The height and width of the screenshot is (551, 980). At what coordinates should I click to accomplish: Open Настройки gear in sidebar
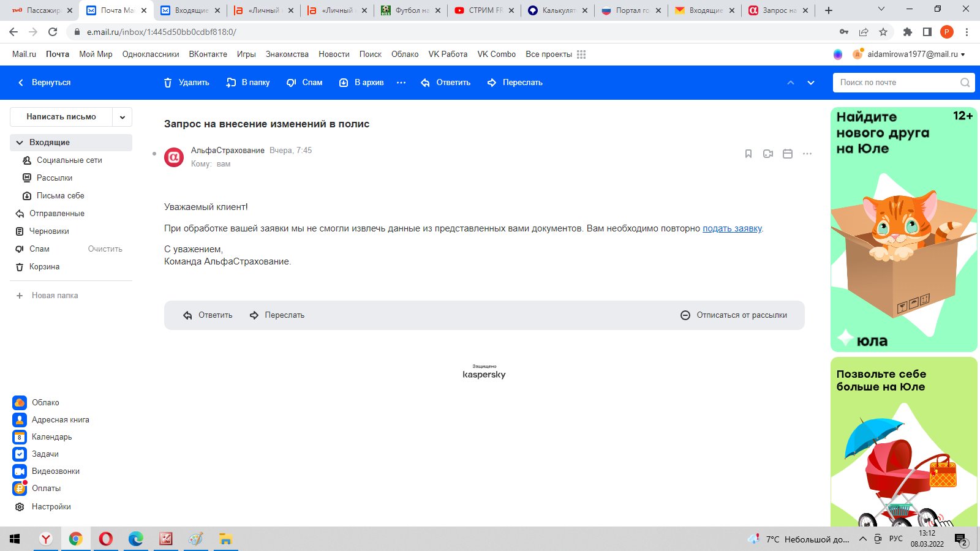[x=20, y=507]
